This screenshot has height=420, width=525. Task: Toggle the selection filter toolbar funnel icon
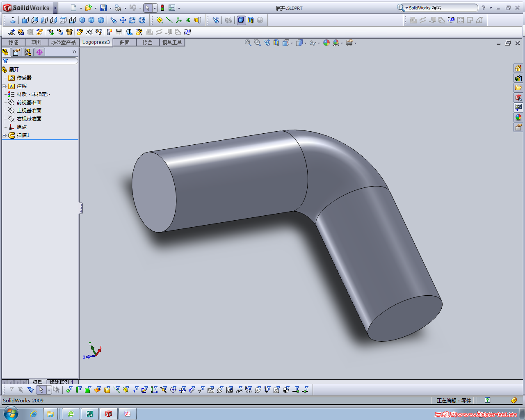coord(11,390)
